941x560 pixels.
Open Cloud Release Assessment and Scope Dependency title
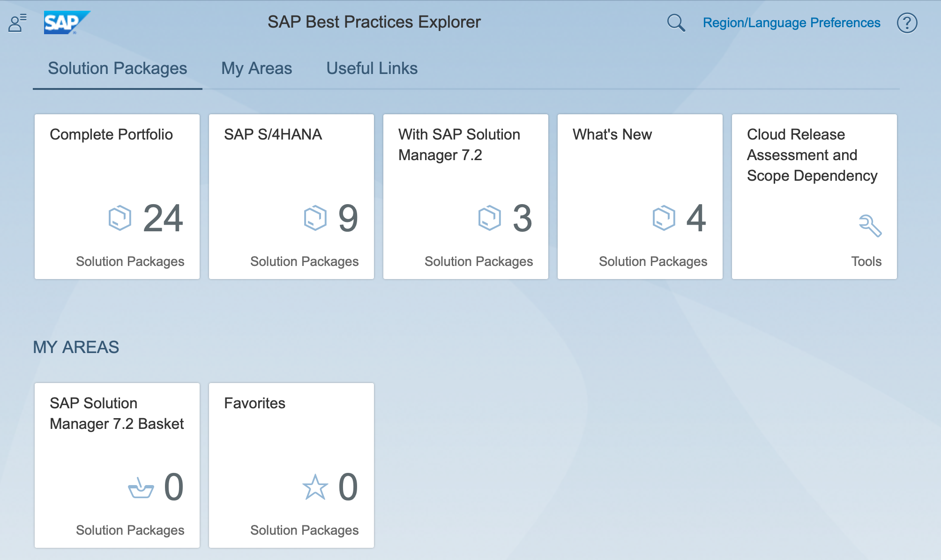(x=812, y=155)
